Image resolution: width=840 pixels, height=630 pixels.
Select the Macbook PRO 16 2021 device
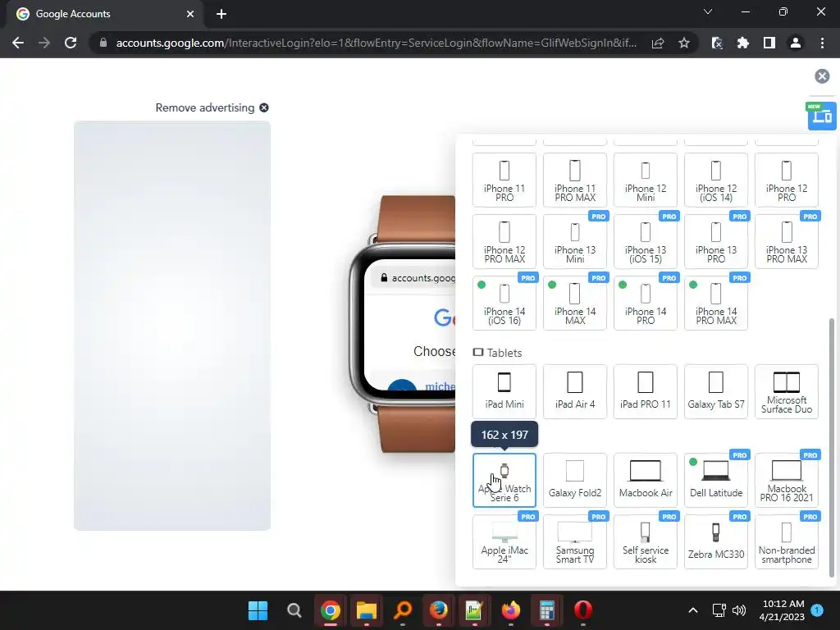click(x=787, y=480)
